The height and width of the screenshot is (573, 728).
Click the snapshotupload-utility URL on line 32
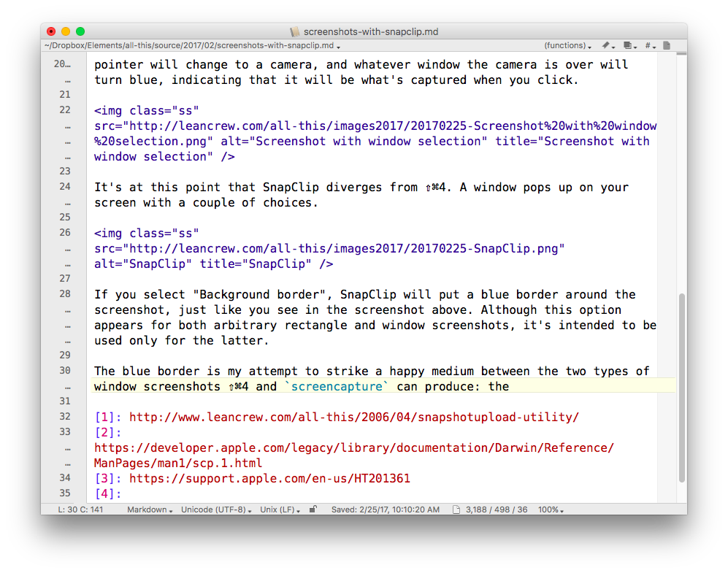click(353, 418)
